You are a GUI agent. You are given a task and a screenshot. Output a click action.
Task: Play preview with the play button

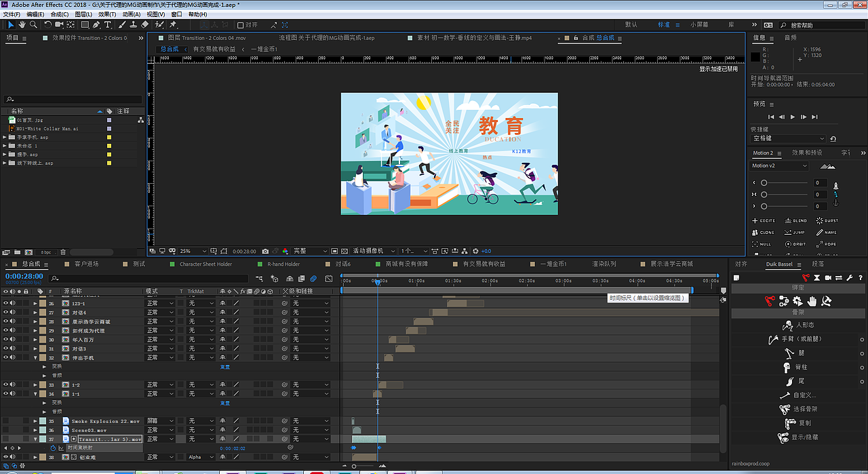(793, 117)
